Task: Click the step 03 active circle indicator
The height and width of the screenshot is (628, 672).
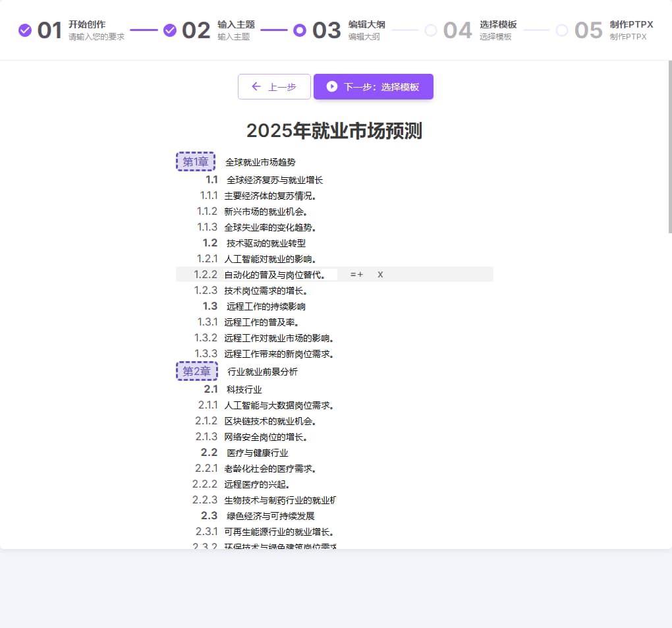Action: coord(300,30)
